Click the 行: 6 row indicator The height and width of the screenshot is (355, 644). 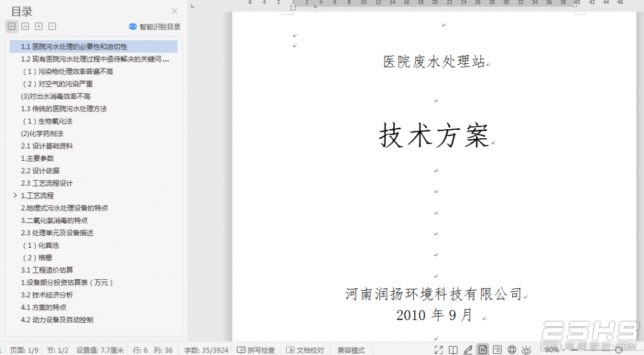click(140, 350)
